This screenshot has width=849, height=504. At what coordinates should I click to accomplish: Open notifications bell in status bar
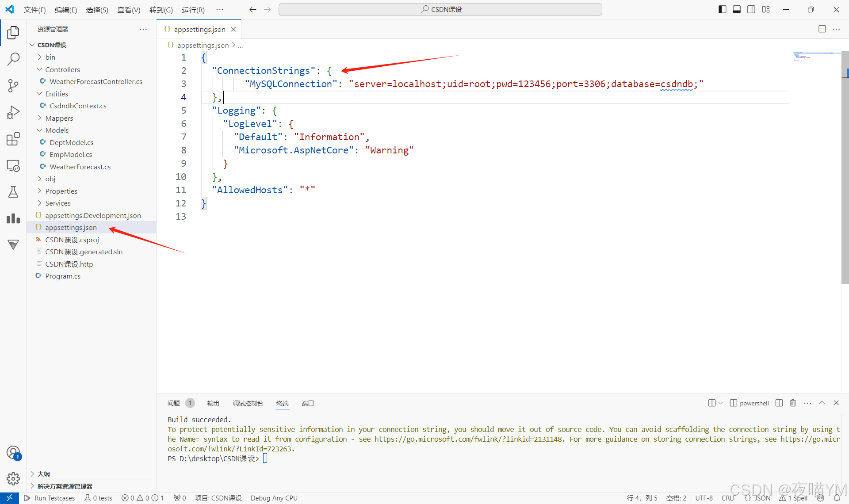[x=837, y=498]
